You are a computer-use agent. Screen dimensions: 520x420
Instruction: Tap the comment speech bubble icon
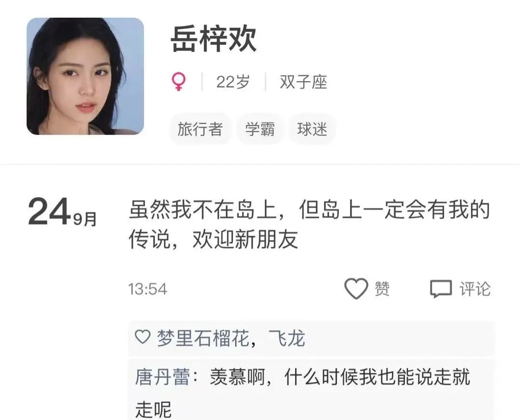click(441, 289)
